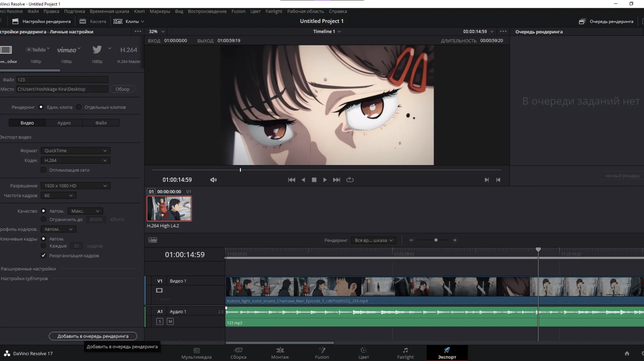Click the timeline horizontal scrollbar
Screen dimensions: 644x361
280,343
